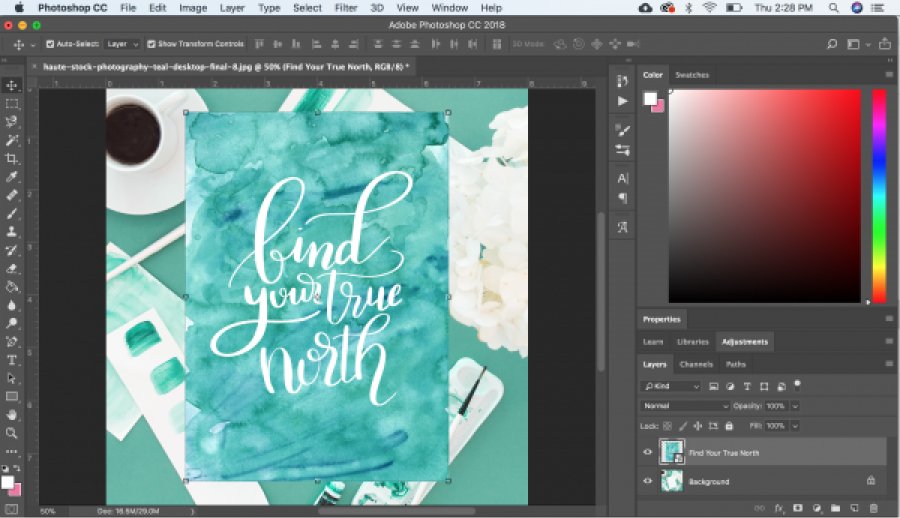Hide the Find Your True North layer
This screenshot has width=900, height=518.
pos(647,452)
